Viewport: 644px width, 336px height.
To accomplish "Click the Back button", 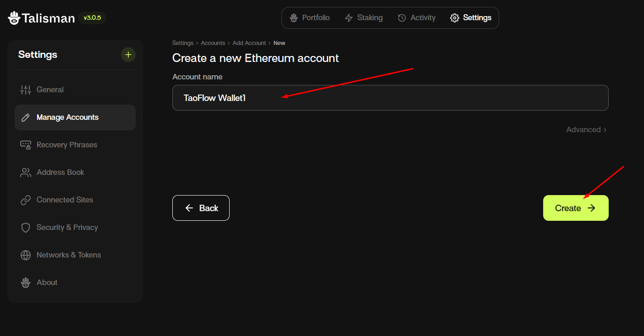I will pyautogui.click(x=201, y=208).
